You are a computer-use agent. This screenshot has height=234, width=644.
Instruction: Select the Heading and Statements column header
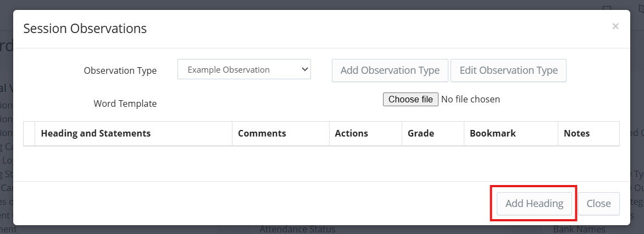click(96, 133)
